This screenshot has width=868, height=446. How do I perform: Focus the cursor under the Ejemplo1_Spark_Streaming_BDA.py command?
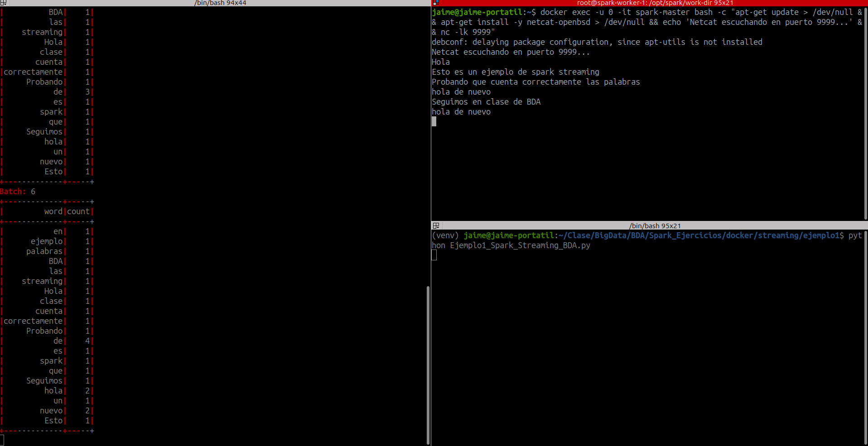[434, 255]
